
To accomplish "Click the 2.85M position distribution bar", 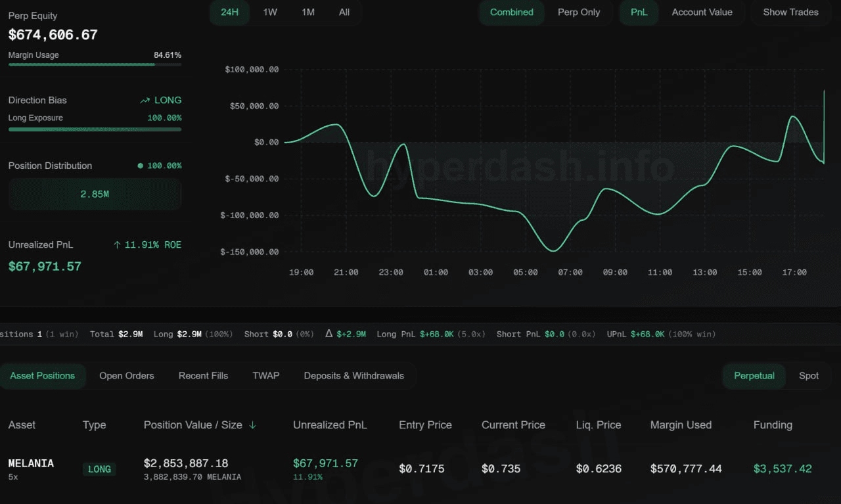I will coord(95,195).
